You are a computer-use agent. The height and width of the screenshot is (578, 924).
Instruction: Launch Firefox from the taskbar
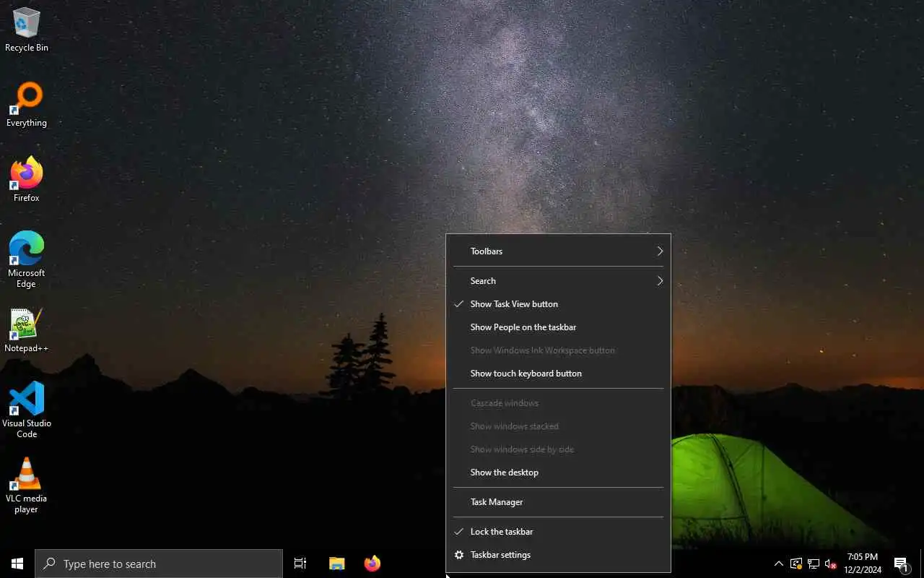pos(372,564)
